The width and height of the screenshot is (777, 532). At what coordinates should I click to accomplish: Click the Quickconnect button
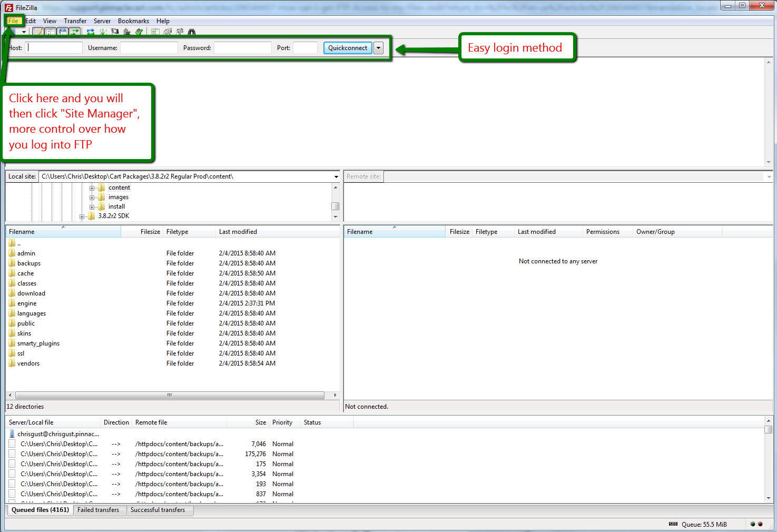click(x=348, y=48)
